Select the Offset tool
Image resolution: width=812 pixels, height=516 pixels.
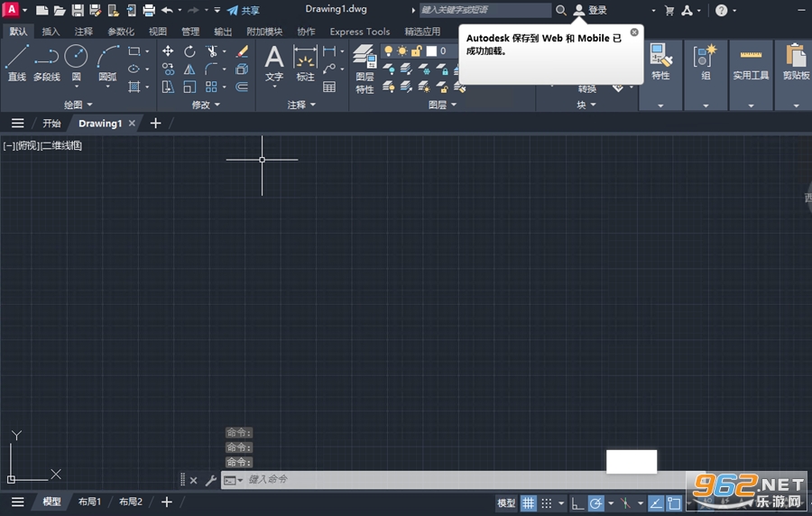click(x=242, y=87)
